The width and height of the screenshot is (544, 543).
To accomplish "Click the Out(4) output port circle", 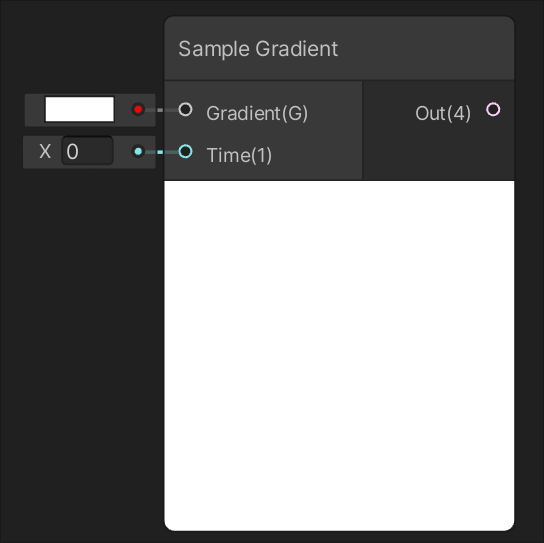I will [493, 109].
